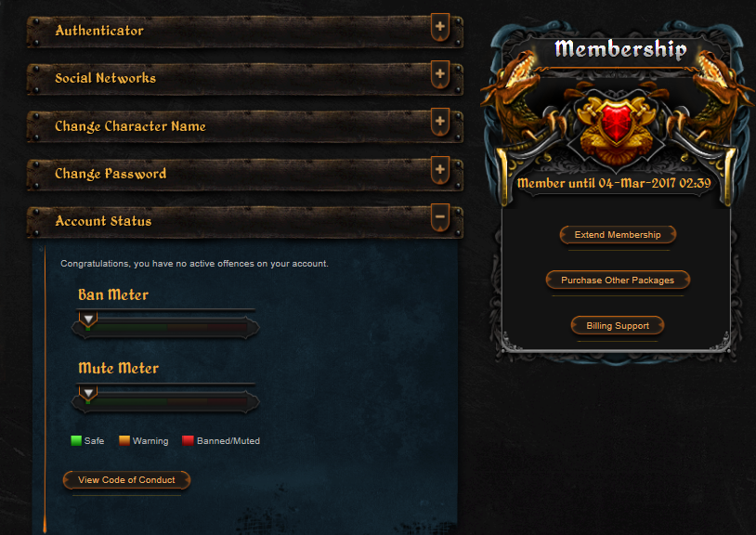The width and height of the screenshot is (756, 535).
Task: Expand Social Networks with plus icon
Action: pyautogui.click(x=439, y=74)
